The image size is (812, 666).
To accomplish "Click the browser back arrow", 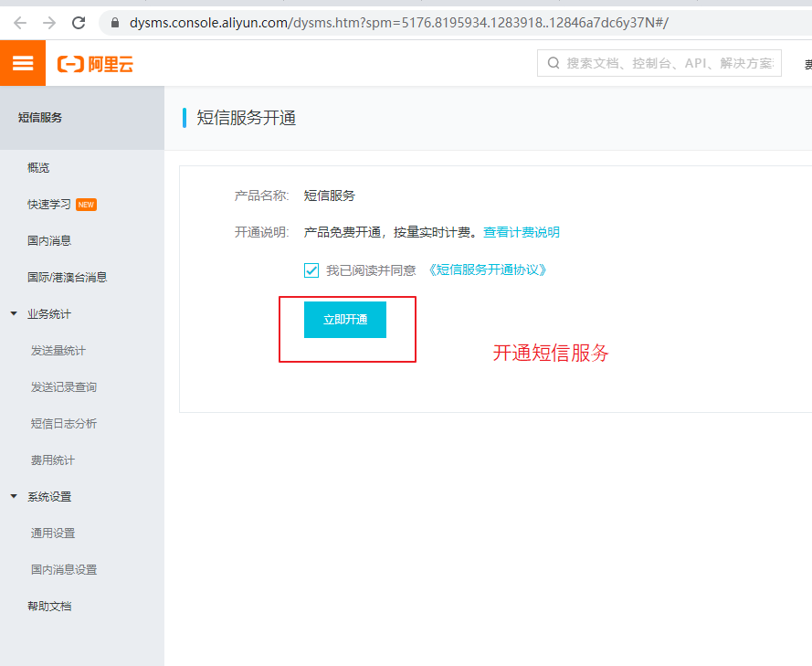I will point(20,22).
